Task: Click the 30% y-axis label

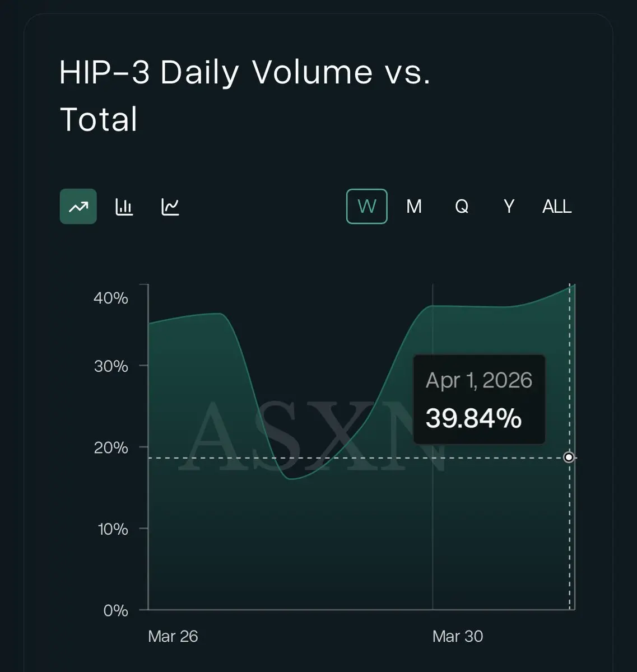Action: [110, 366]
